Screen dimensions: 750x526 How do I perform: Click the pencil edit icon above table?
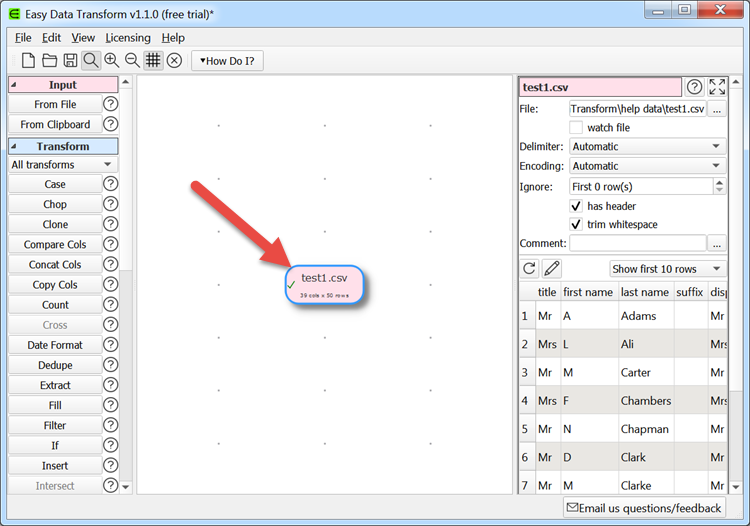(x=551, y=269)
